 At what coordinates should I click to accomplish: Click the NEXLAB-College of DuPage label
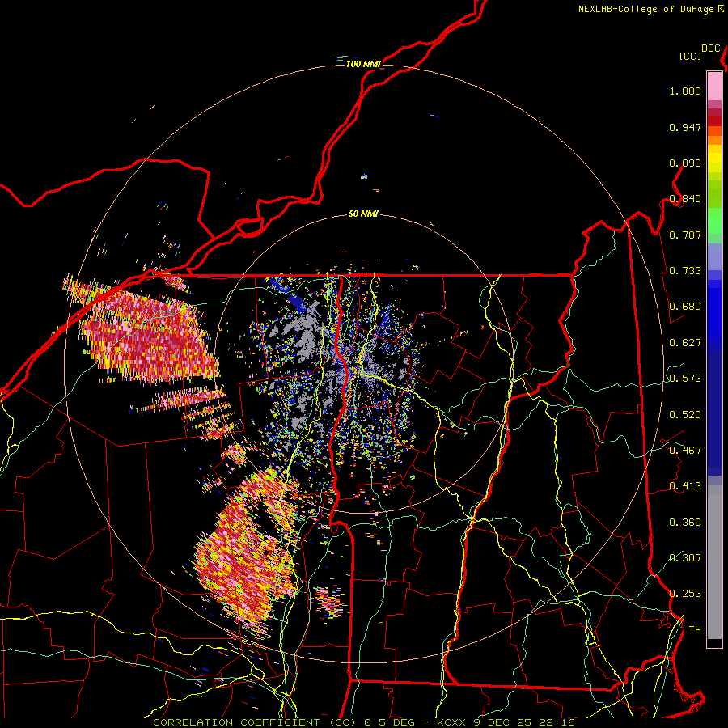tap(647, 9)
